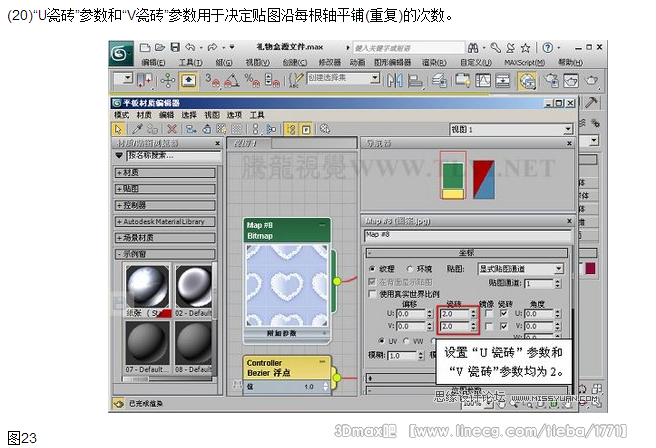Click the 按名称搜索 search field
The width and height of the screenshot is (656, 448).
coord(173,156)
